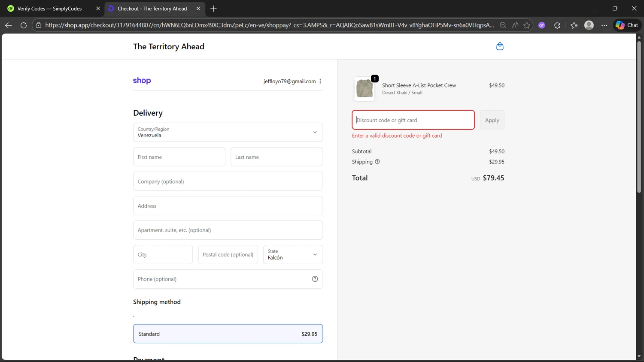The height and width of the screenshot is (362, 644).
Task: Open account options menu beside email
Action: (320, 81)
